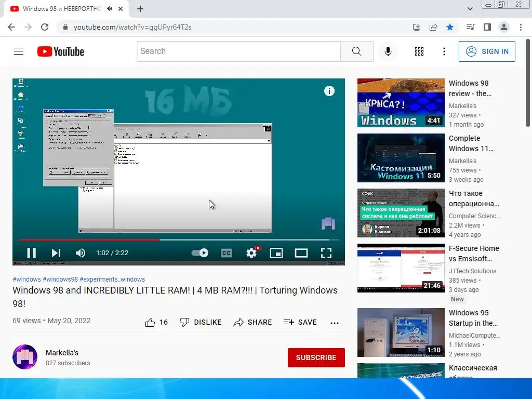Open the YouTube apps grid icon
Viewport: 532px width, 399px height.
419,51
